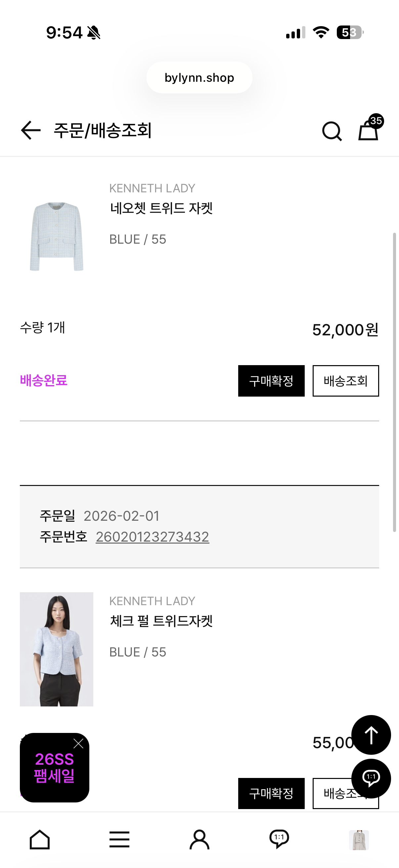Viewport: 399px width, 868px height.
Task: Tap the bylynn.shop address pill
Action: click(199, 77)
